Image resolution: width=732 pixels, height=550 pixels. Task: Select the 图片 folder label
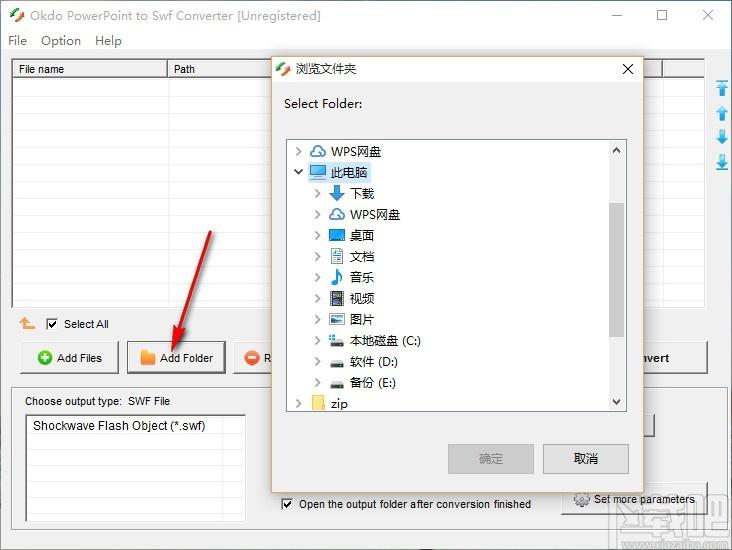point(362,319)
